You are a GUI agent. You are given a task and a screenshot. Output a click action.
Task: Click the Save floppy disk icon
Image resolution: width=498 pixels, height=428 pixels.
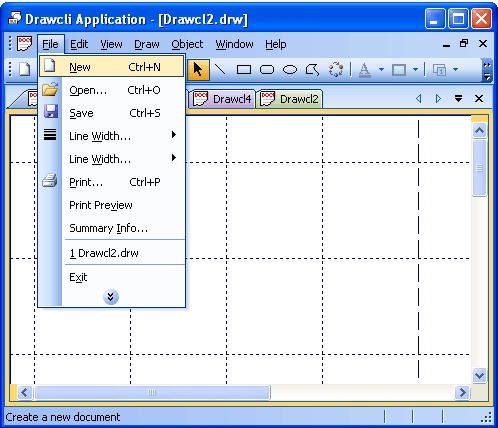[x=51, y=111]
